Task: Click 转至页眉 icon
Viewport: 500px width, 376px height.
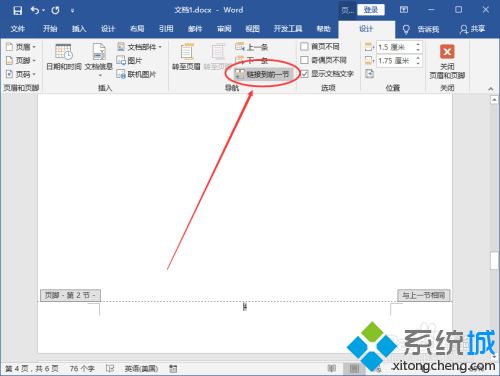Action: coord(186,57)
